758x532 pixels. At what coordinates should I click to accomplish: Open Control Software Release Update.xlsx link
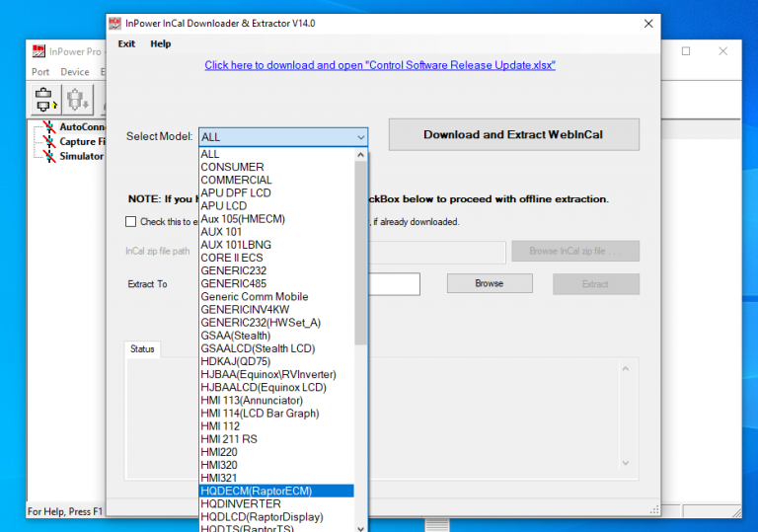(380, 65)
